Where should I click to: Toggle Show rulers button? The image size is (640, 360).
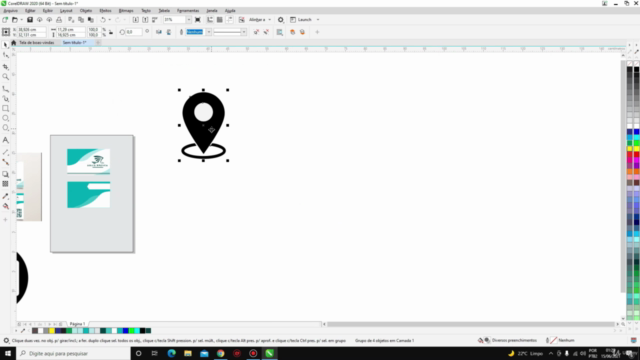click(210, 20)
